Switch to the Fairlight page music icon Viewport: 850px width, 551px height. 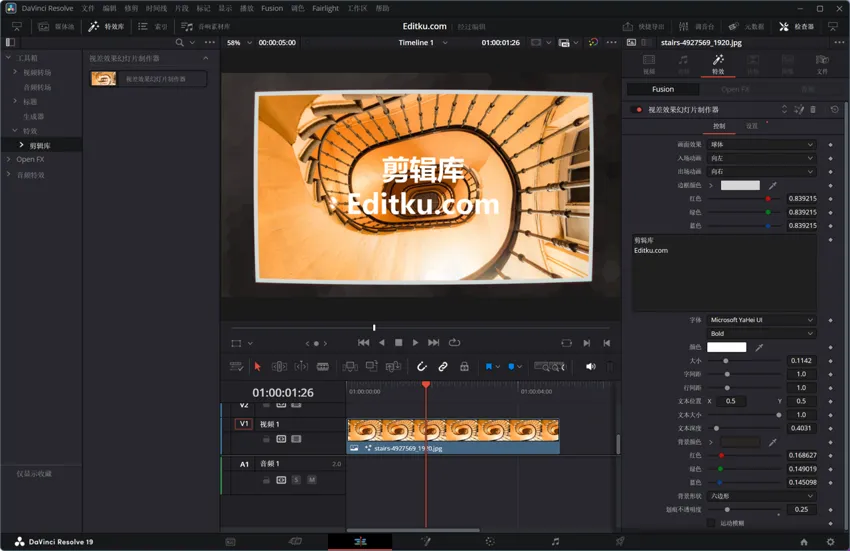(555, 541)
